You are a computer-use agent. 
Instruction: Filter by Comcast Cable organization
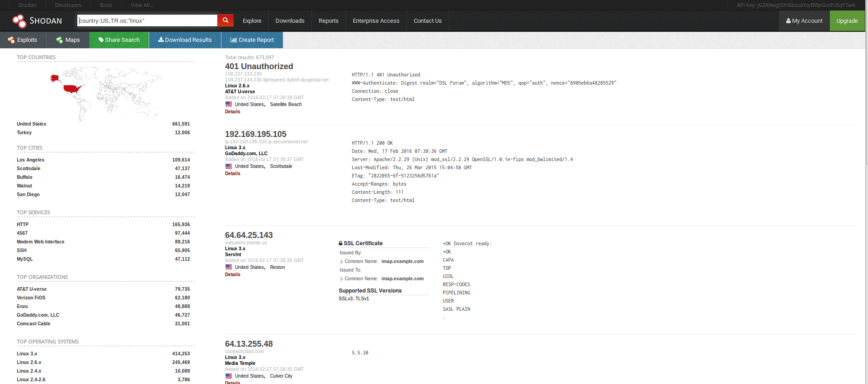[x=33, y=323]
